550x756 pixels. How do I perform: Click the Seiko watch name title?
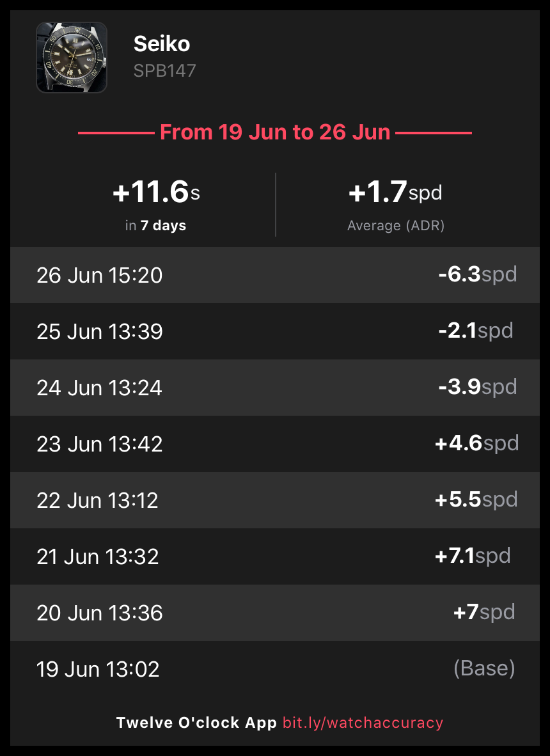[162, 44]
